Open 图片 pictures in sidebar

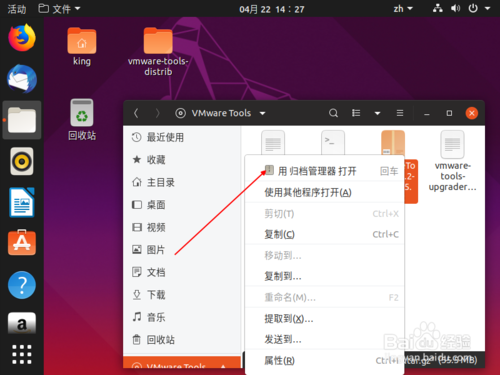(x=182, y=249)
